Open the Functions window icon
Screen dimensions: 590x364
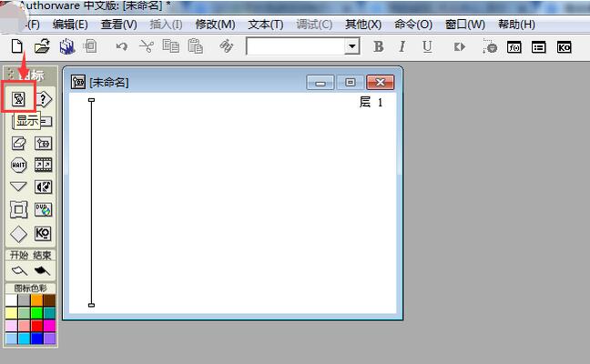tap(514, 47)
